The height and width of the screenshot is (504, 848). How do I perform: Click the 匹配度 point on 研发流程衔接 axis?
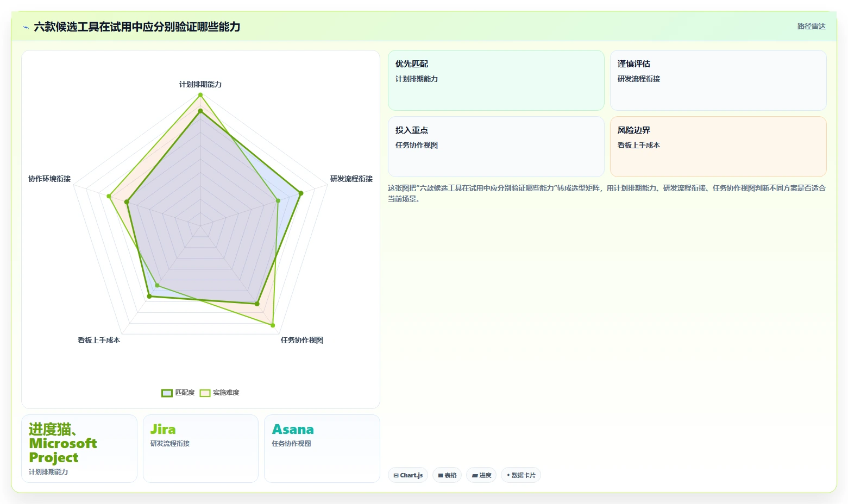coord(300,193)
